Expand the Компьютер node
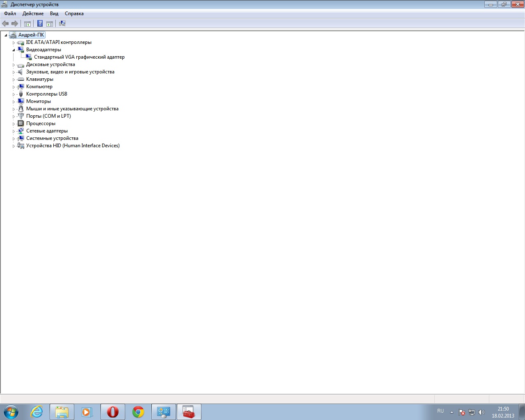Image resolution: width=525 pixels, height=420 pixels. 14,87
